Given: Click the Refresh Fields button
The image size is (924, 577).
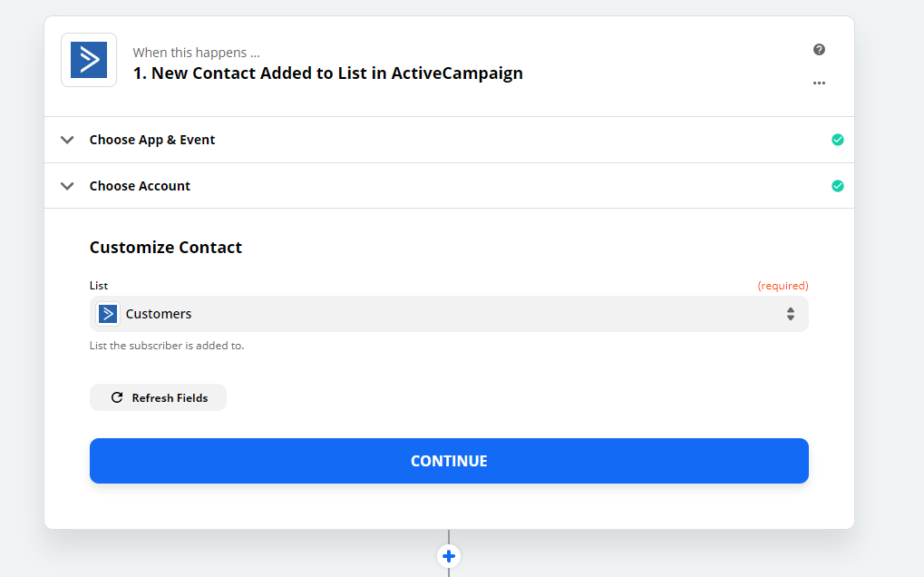Looking at the screenshot, I should pyautogui.click(x=158, y=398).
